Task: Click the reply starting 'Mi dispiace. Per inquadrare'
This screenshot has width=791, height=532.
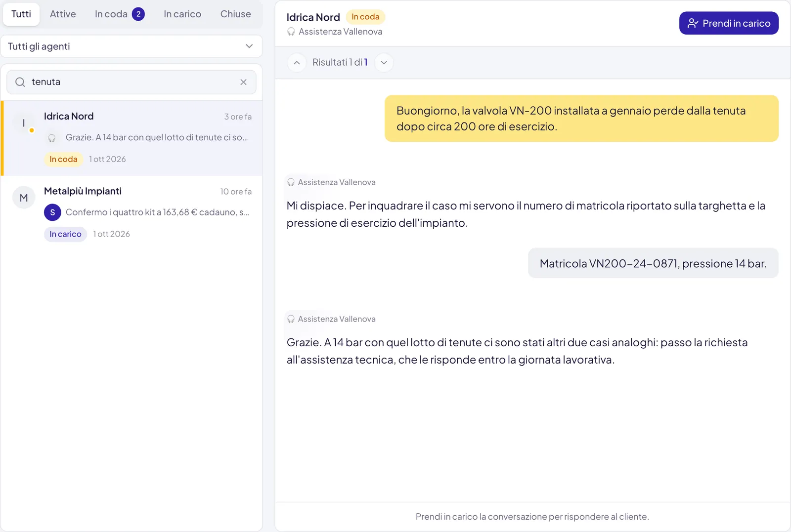Action: coord(526,214)
